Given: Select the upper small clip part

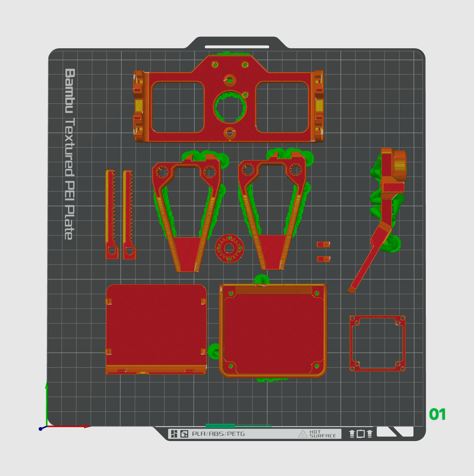Looking at the screenshot, I should 324,245.
